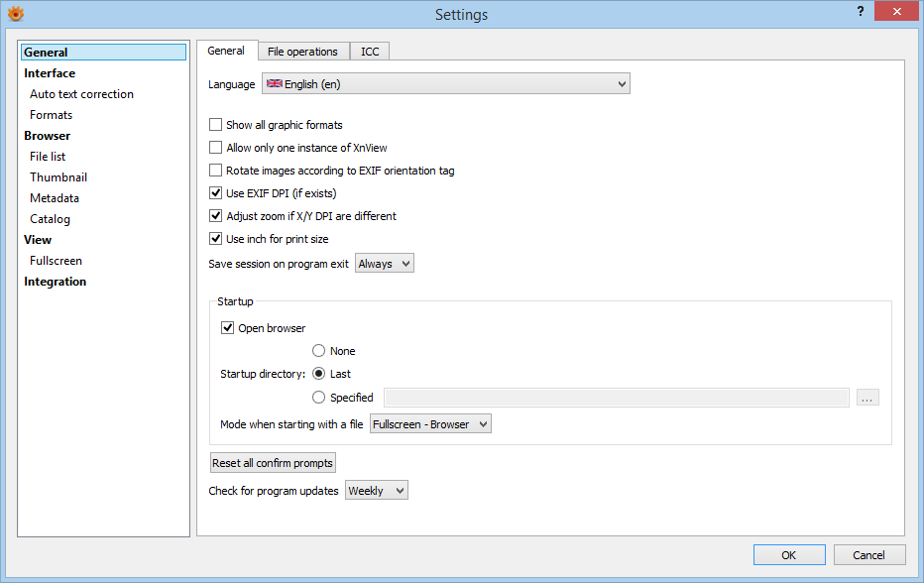The height and width of the screenshot is (583, 924).
Task: Enable Show all graphic formats checkbox
Action: coord(216,125)
